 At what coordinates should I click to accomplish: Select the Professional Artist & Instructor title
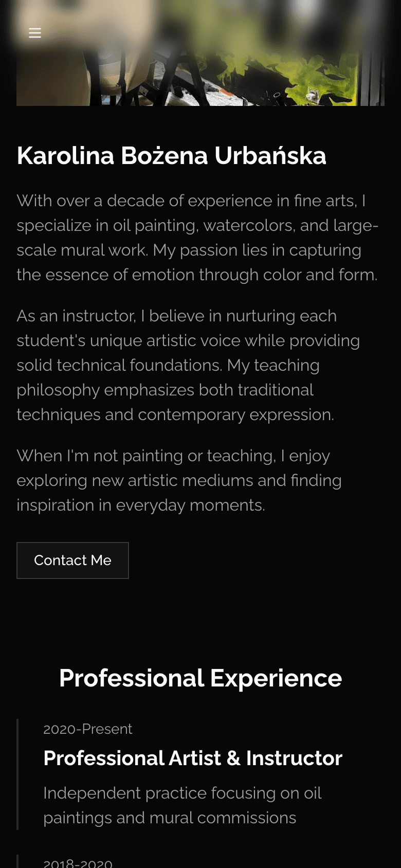click(193, 758)
